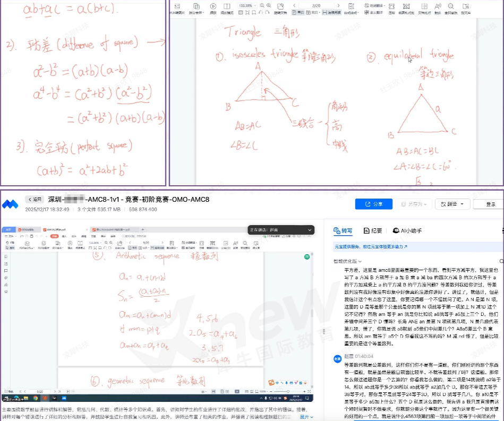This screenshot has width=504, height=421.
Task: Open the AI小助手 tab
Action: [x=407, y=231]
